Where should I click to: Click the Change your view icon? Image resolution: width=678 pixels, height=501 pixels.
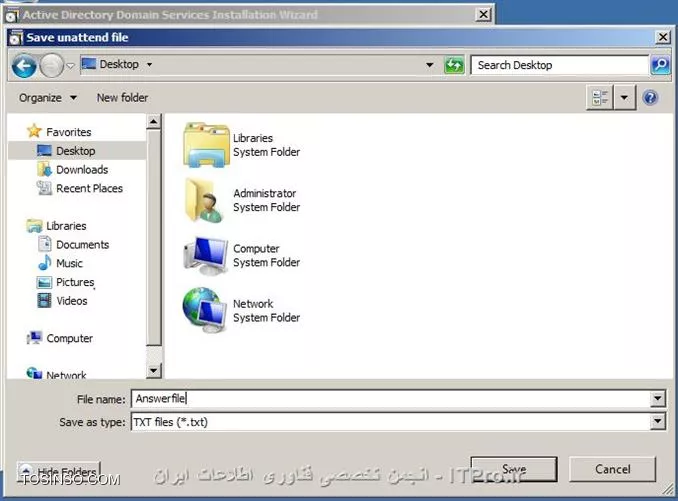coord(600,98)
